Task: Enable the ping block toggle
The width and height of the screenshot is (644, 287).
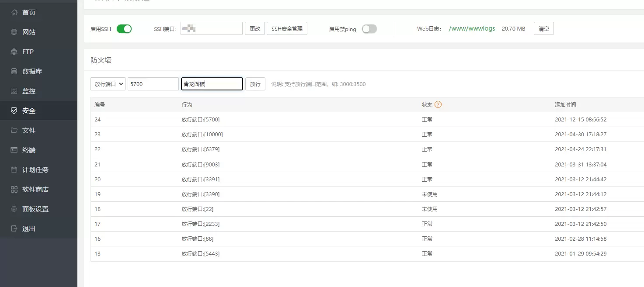Action: [x=369, y=29]
